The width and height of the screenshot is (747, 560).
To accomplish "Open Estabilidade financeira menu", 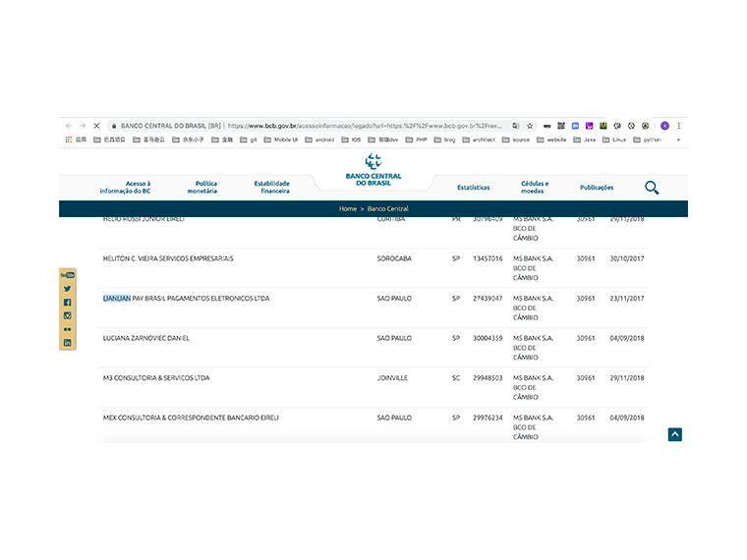I will coord(272,187).
